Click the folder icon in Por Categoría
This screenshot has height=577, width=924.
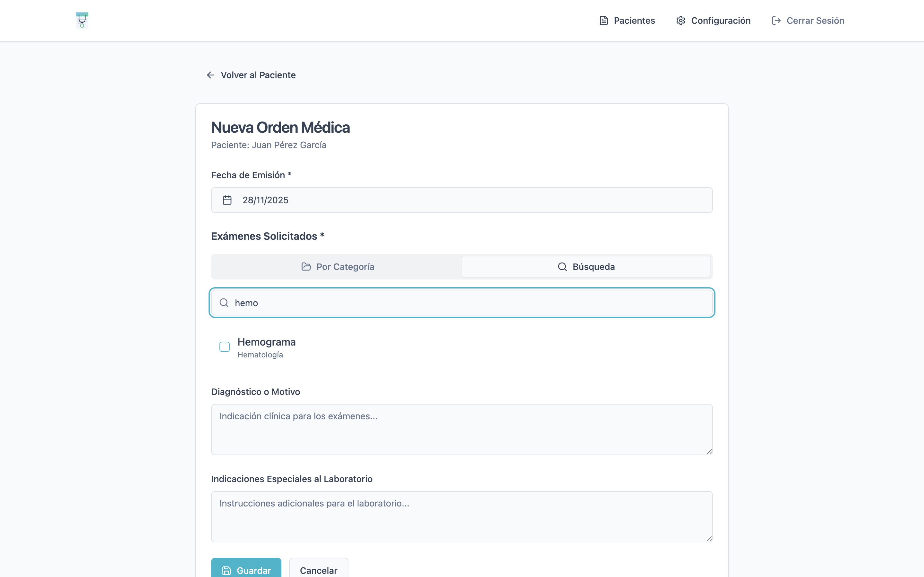306,267
